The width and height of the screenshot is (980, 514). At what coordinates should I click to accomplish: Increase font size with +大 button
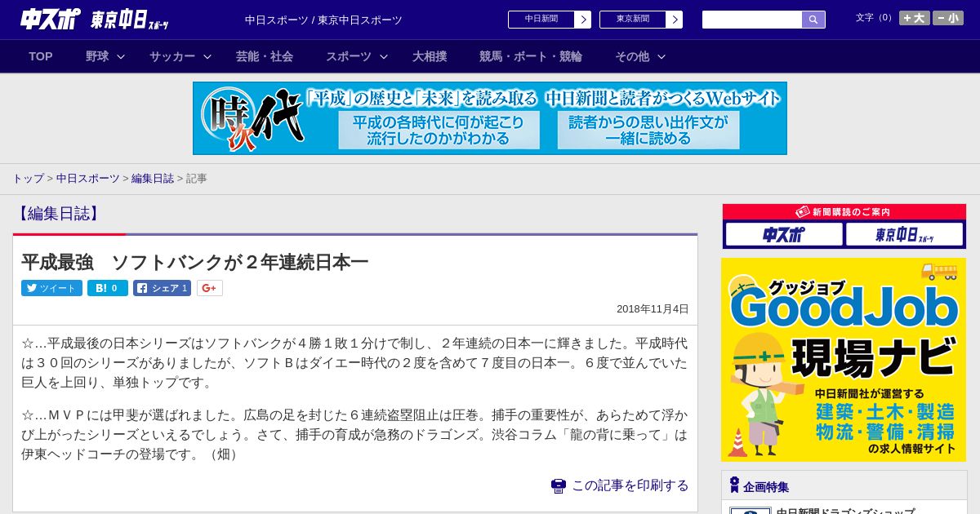(x=915, y=18)
